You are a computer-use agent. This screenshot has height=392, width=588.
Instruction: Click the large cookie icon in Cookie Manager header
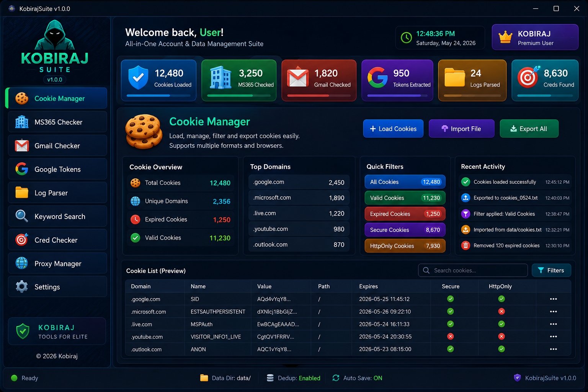point(144,131)
